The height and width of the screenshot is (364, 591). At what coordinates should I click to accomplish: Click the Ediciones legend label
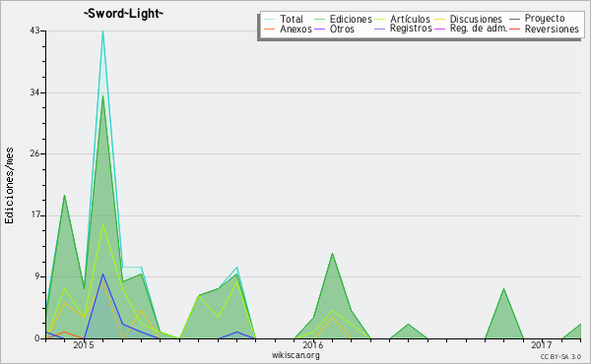[351, 19]
